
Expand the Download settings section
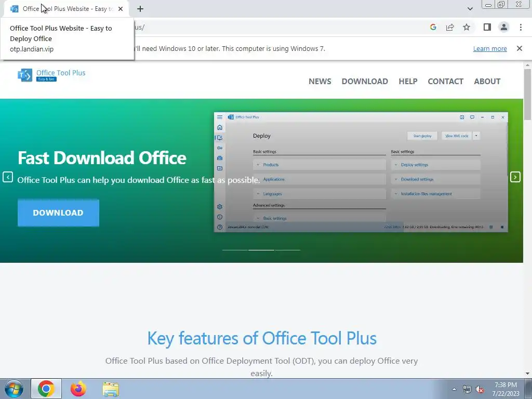pos(436,179)
